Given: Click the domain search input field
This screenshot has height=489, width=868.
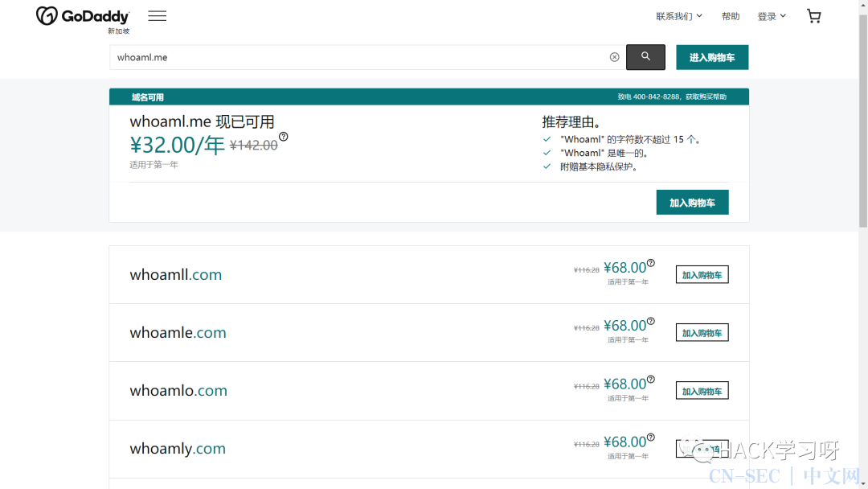Looking at the screenshot, I should (x=358, y=57).
